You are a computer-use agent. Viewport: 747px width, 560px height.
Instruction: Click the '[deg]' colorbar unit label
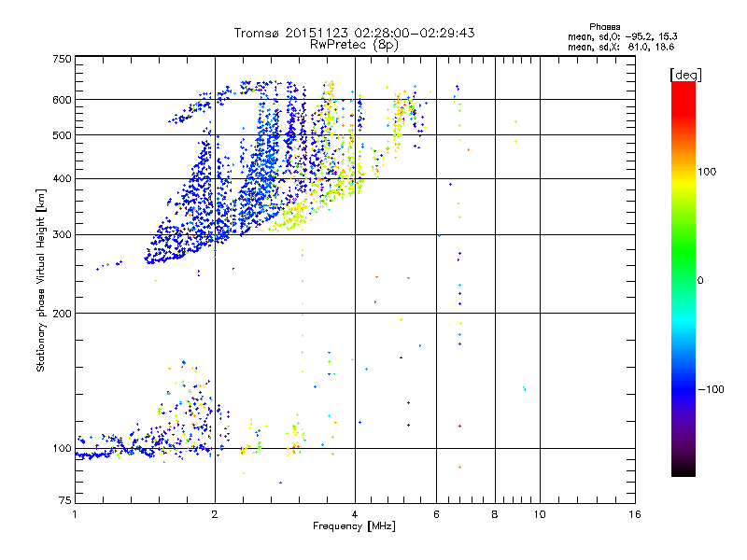click(685, 75)
